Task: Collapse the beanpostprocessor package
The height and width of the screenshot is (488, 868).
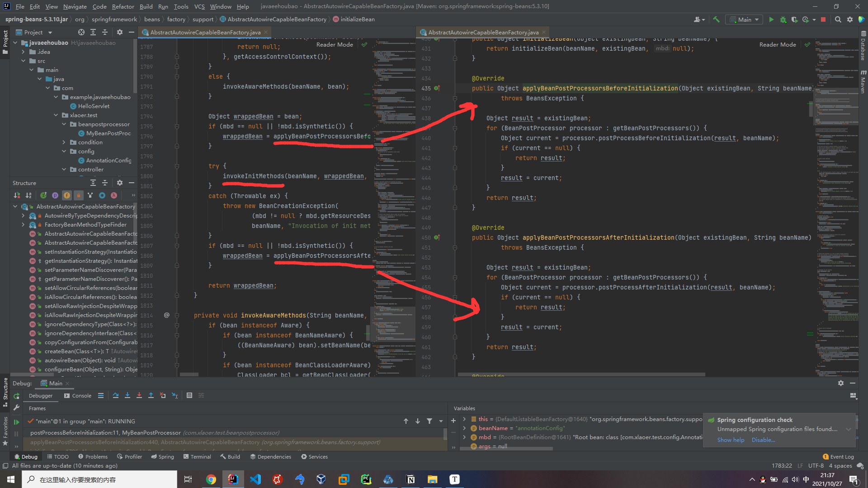Action: (64, 124)
